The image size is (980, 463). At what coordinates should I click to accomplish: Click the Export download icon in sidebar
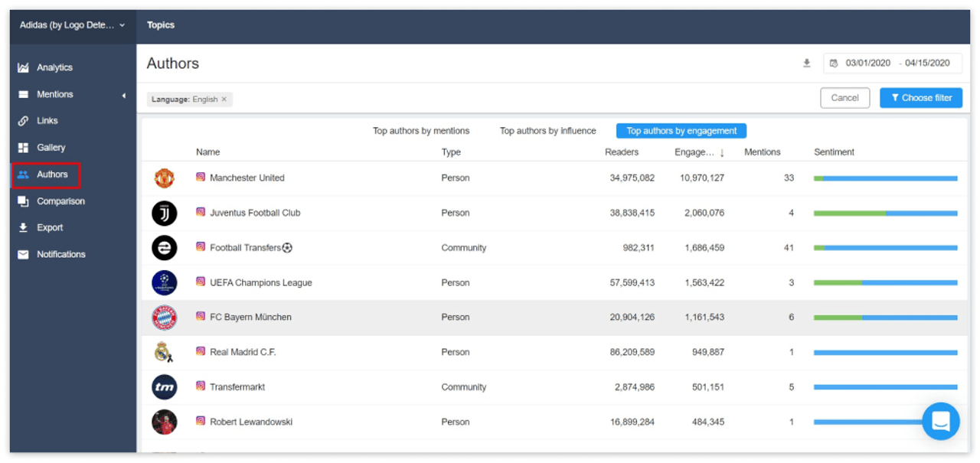(x=23, y=228)
